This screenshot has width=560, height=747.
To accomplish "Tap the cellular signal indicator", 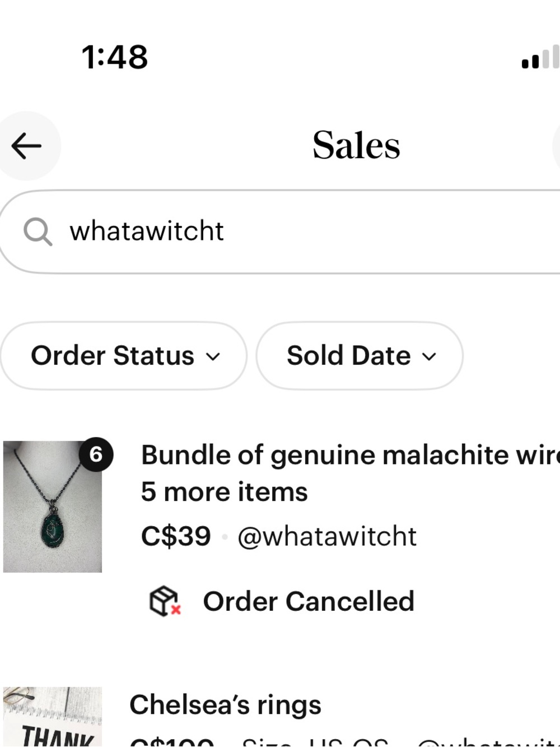I will coord(540,57).
